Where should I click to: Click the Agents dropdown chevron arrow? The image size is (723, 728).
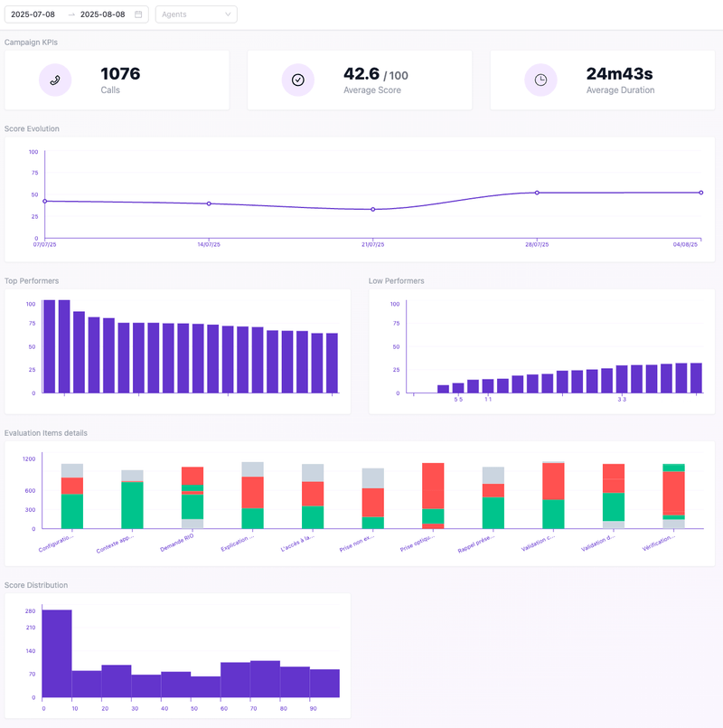pos(228,14)
